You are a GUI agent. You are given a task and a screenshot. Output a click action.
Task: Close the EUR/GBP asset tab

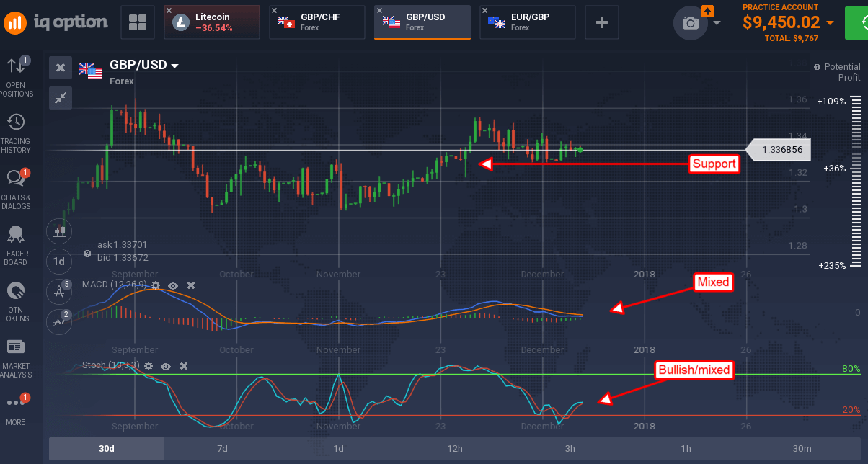[484, 10]
